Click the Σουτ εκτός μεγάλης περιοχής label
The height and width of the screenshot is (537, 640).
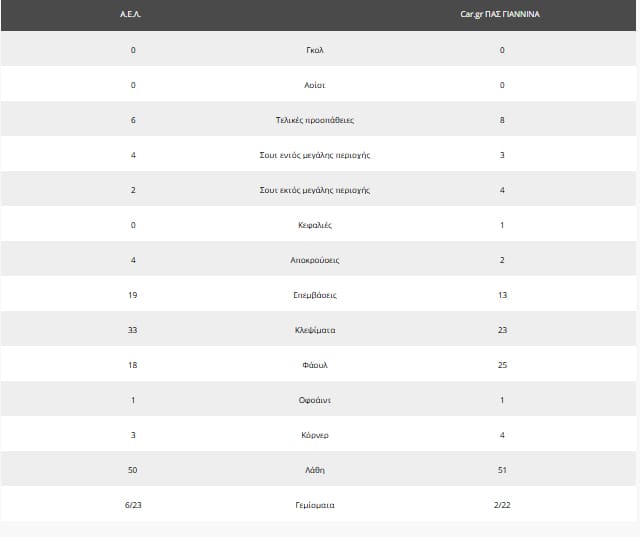coord(315,190)
